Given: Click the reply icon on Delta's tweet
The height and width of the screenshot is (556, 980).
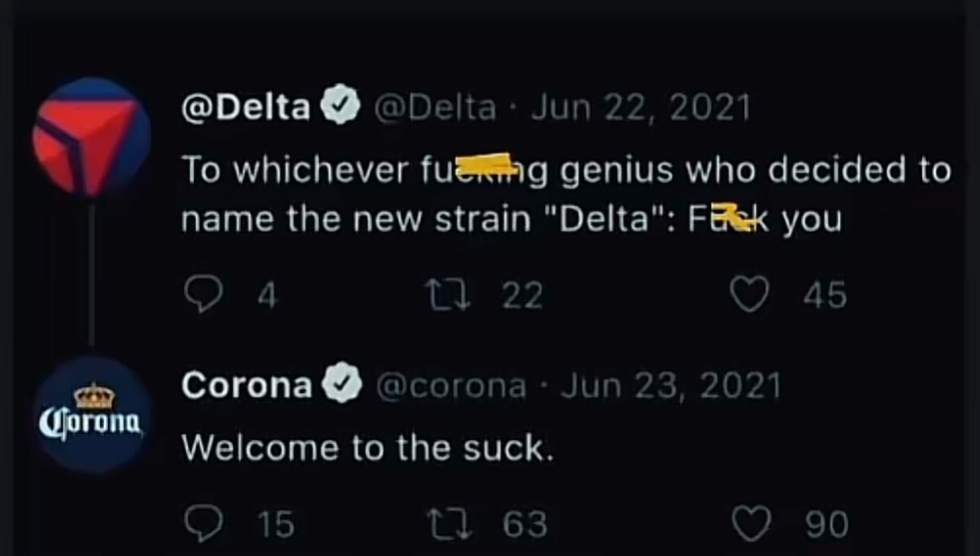Looking at the screenshot, I should pyautogui.click(x=204, y=294).
